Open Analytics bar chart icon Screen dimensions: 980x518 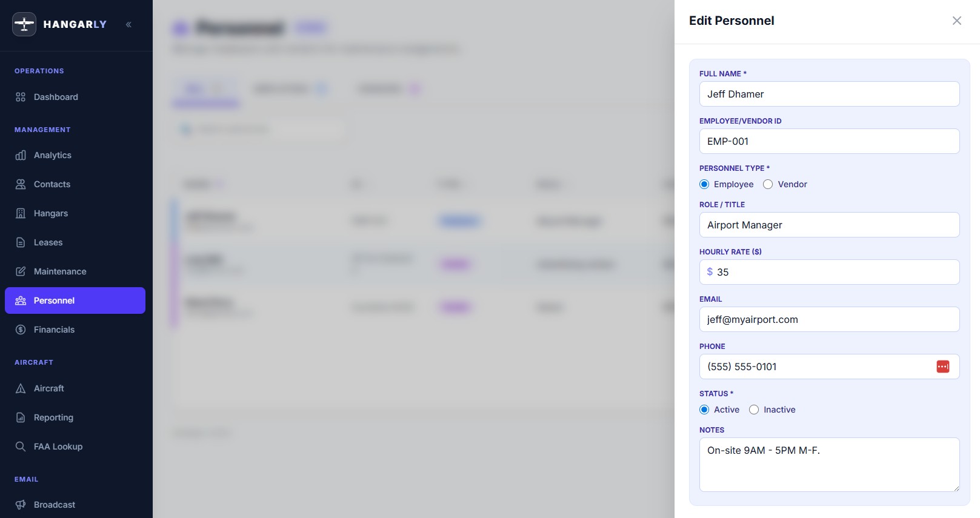point(21,155)
